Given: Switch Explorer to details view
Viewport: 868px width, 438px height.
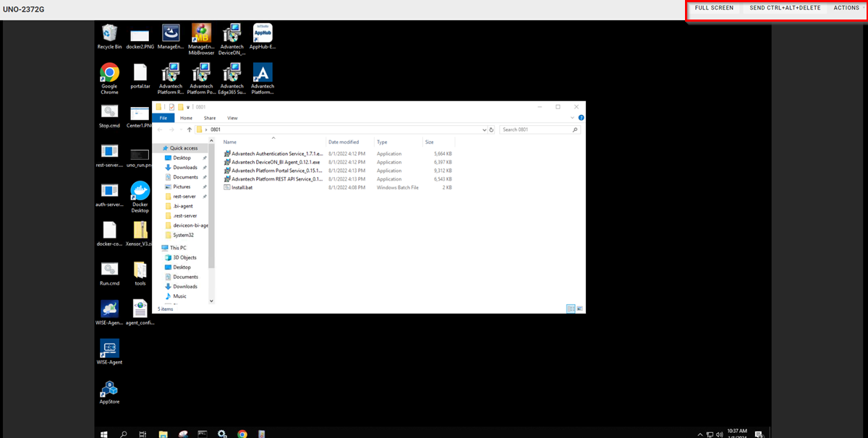Looking at the screenshot, I should (570, 308).
